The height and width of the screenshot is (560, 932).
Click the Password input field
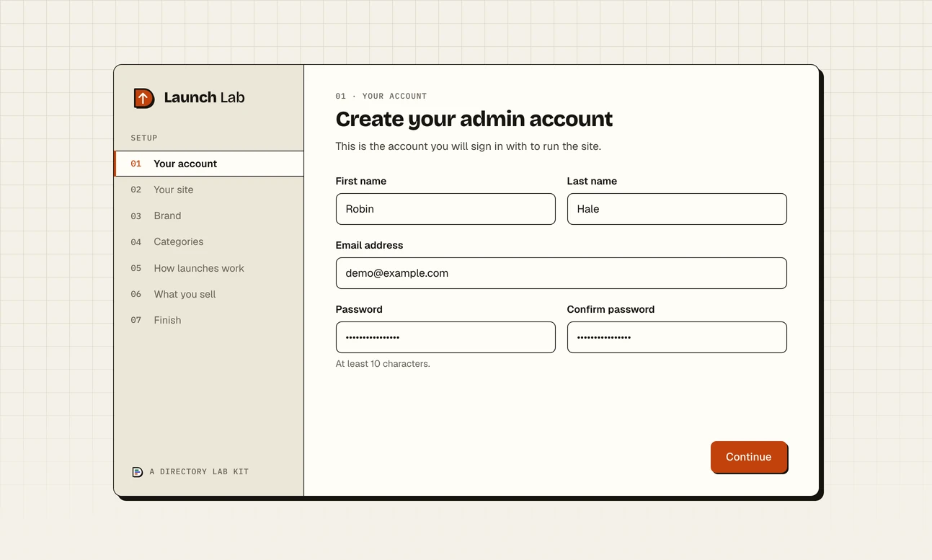click(445, 337)
